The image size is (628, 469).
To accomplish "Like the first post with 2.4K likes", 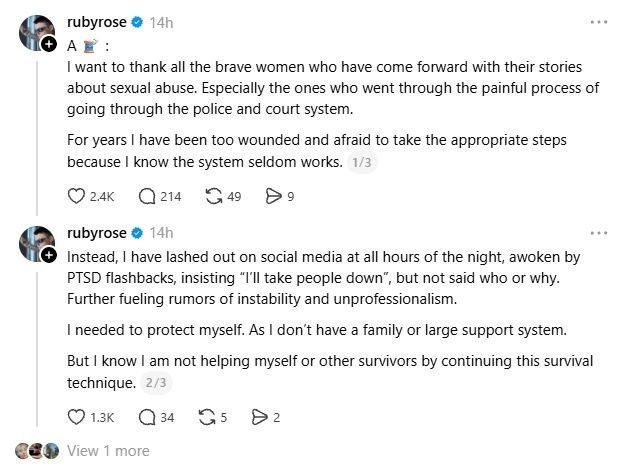I will coord(76,197).
